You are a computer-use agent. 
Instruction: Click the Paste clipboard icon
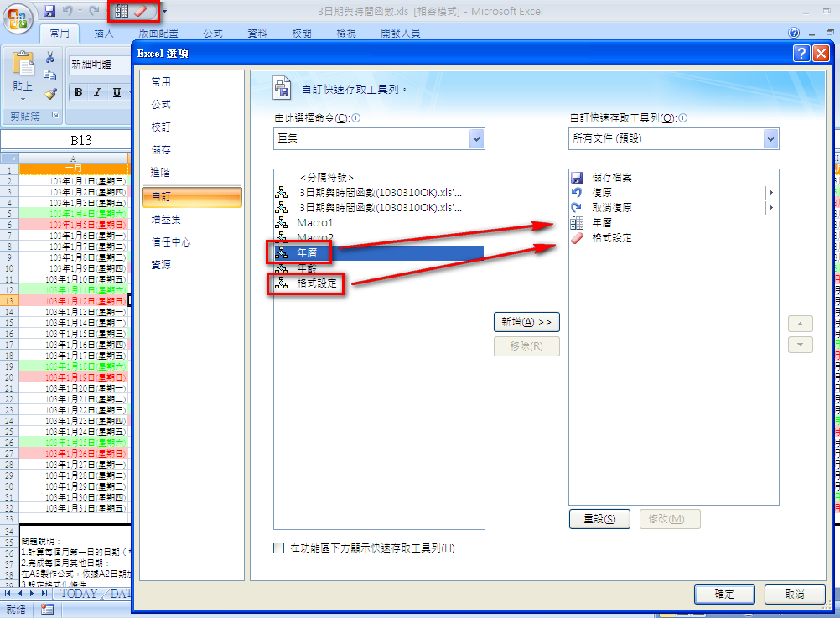(23, 65)
